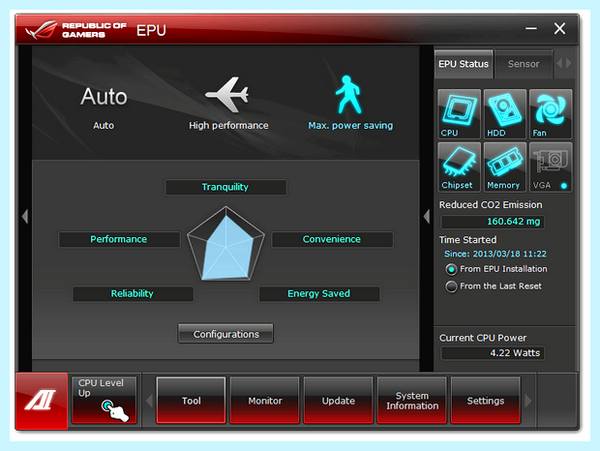Click the Current CPU Power heading
Image resolution: width=600 pixels, height=451 pixels.
pos(483,338)
